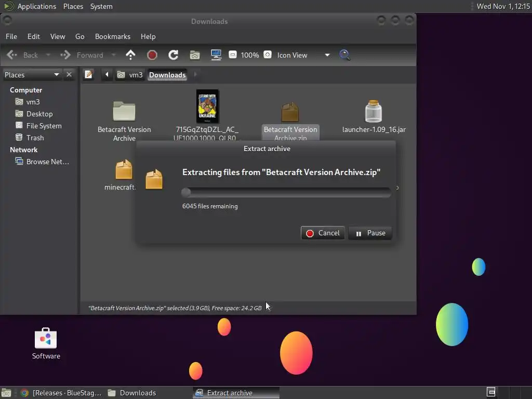The height and width of the screenshot is (399, 532).
Task: Reload the current folder
Action: click(174, 55)
